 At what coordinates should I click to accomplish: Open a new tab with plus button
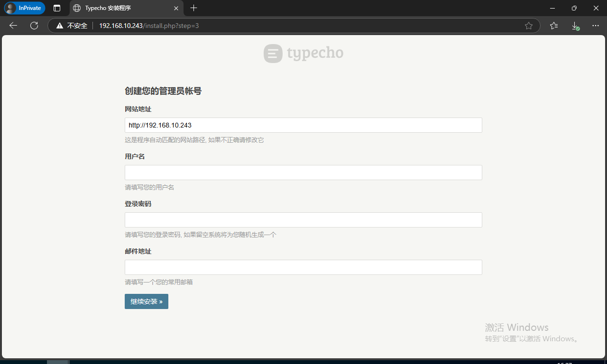pos(193,8)
